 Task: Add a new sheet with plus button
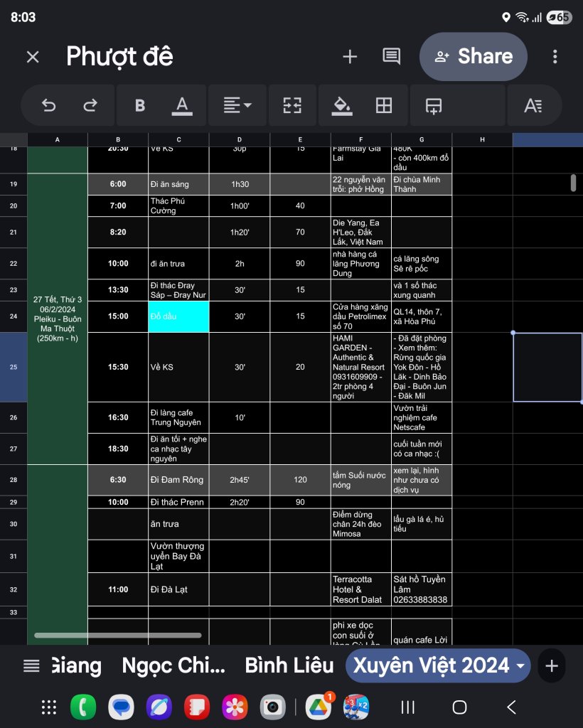(x=552, y=666)
